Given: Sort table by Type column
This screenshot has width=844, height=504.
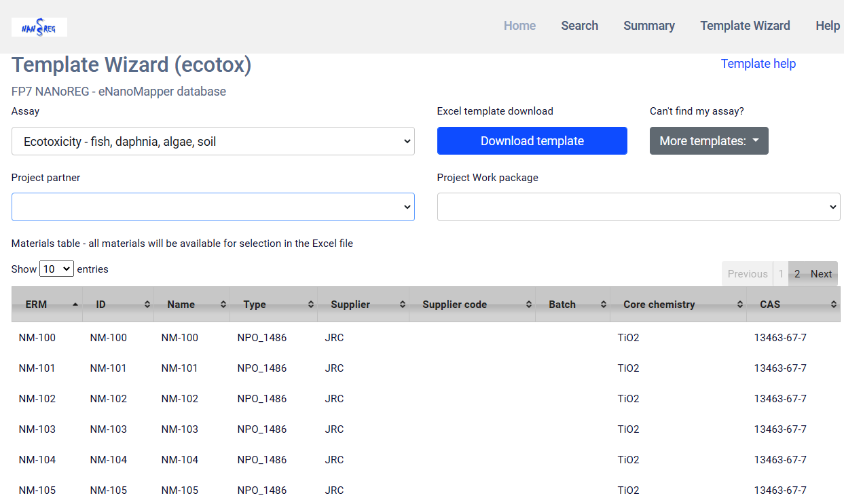Looking at the screenshot, I should 274,305.
